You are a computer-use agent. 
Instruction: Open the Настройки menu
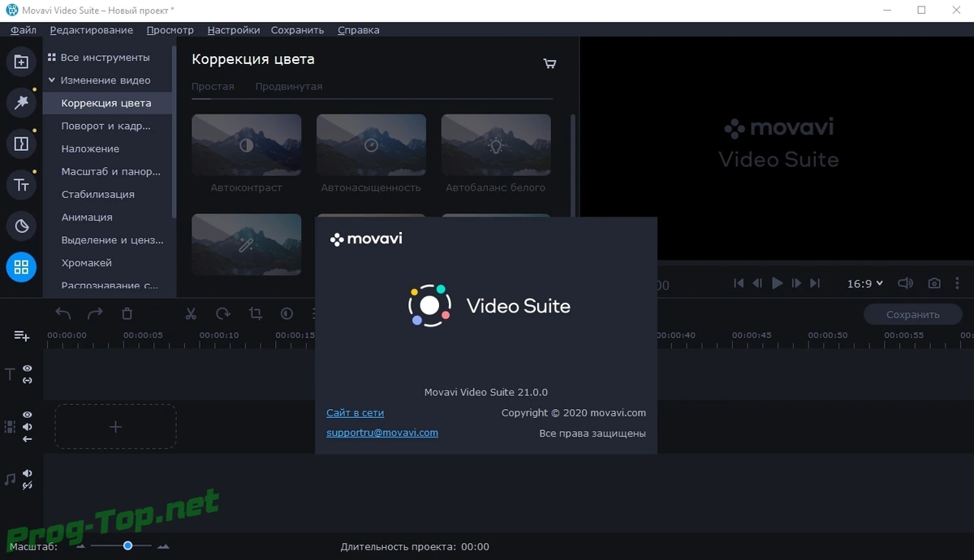[x=234, y=30]
